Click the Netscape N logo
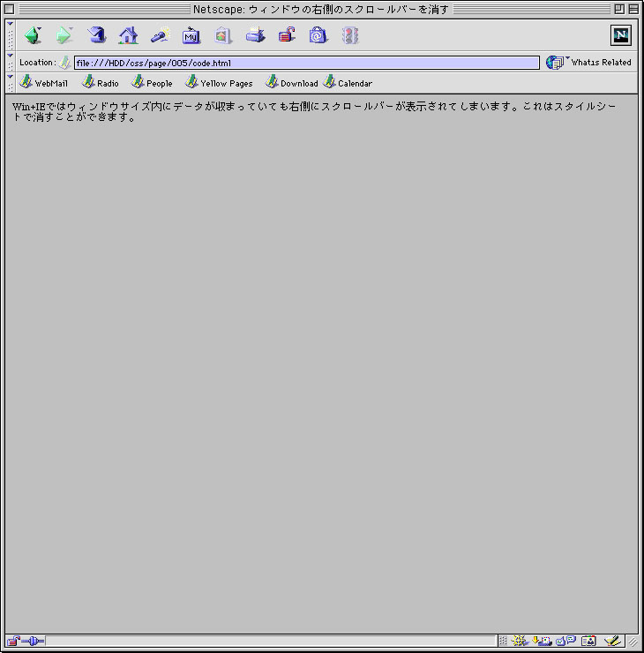This screenshot has height=653, width=644. pyautogui.click(x=621, y=35)
